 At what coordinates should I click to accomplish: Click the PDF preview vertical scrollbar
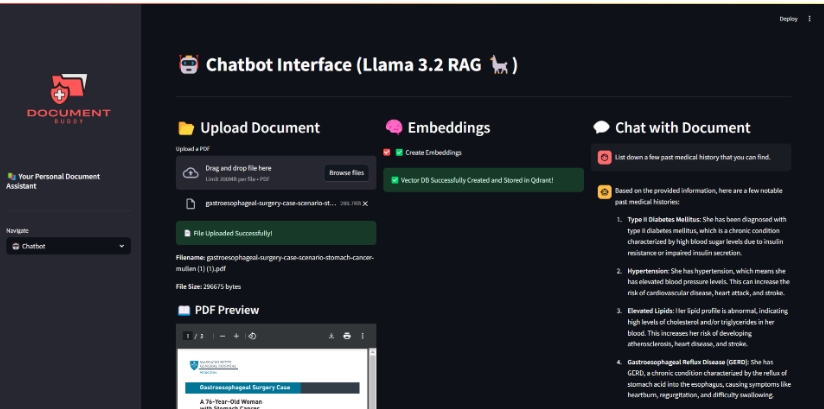point(373,378)
